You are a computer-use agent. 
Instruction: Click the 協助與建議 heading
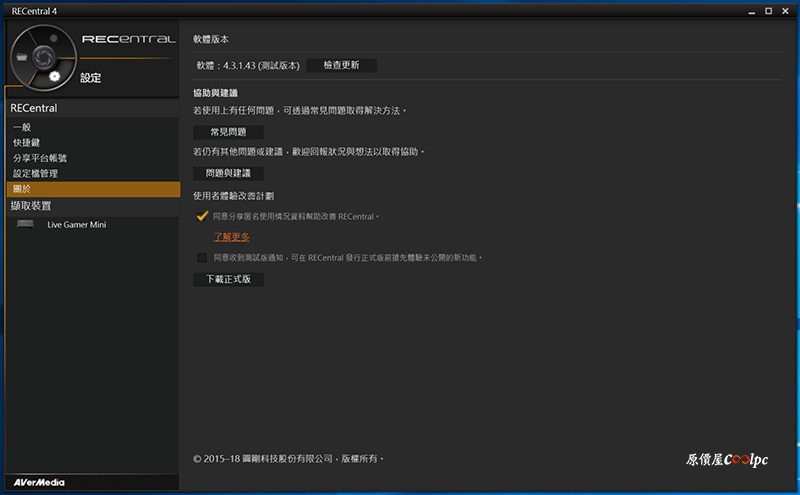pyautogui.click(x=215, y=93)
